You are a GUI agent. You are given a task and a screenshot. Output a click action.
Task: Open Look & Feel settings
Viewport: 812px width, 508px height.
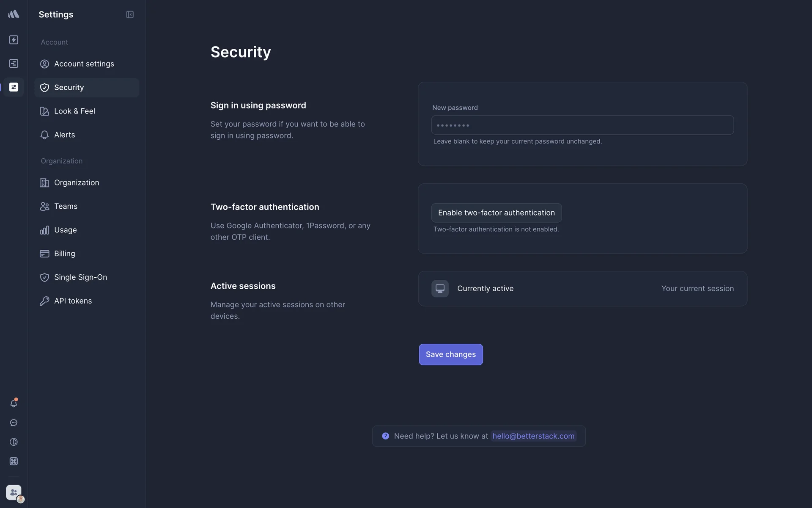pyautogui.click(x=74, y=111)
